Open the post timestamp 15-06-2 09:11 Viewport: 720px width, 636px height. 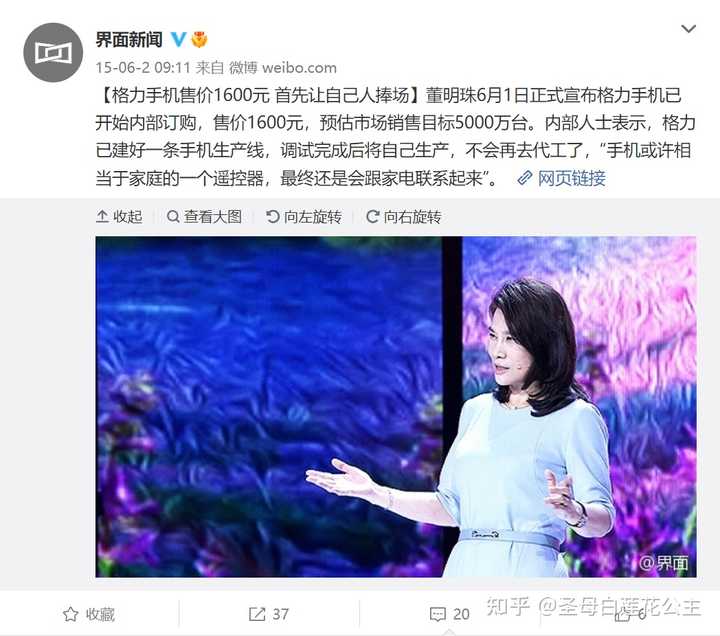143,68
